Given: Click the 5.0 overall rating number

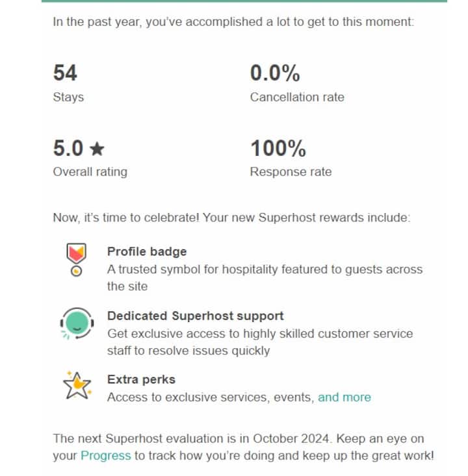Looking at the screenshot, I should (68, 149).
